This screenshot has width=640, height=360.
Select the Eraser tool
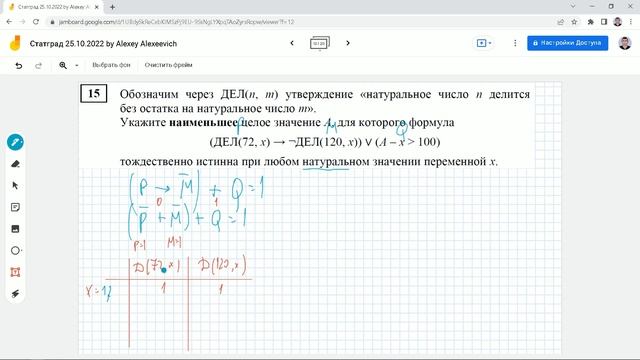(15, 164)
